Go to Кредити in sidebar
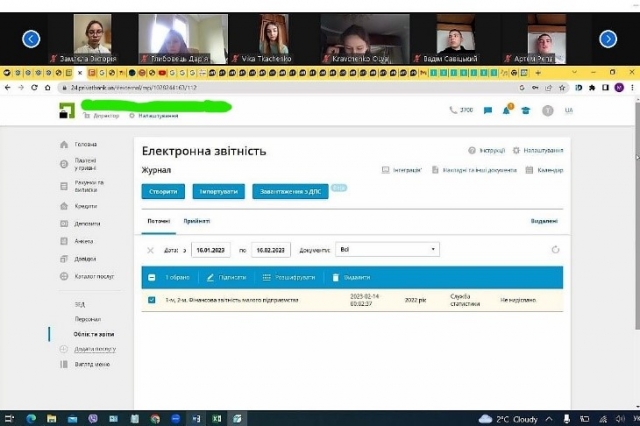Image resolution: width=640 pixels, height=426 pixels. (86, 206)
